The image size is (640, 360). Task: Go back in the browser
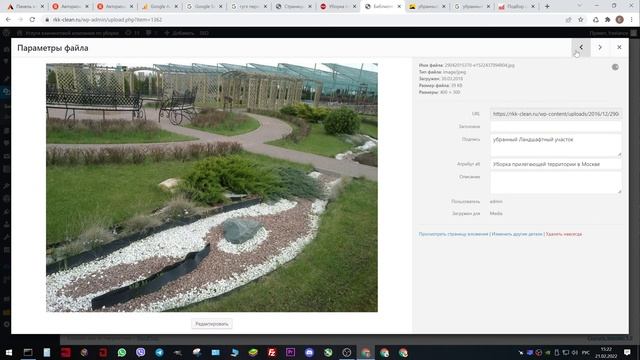pyautogui.click(x=8, y=20)
